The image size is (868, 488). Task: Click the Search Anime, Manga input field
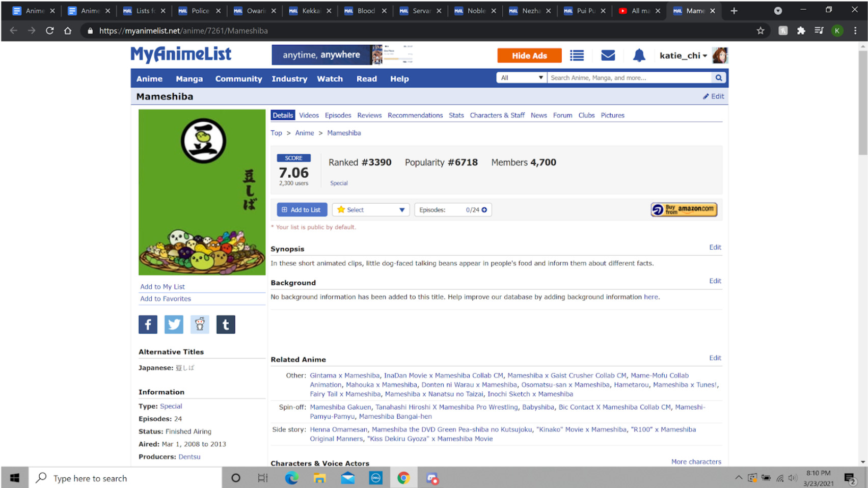630,78
